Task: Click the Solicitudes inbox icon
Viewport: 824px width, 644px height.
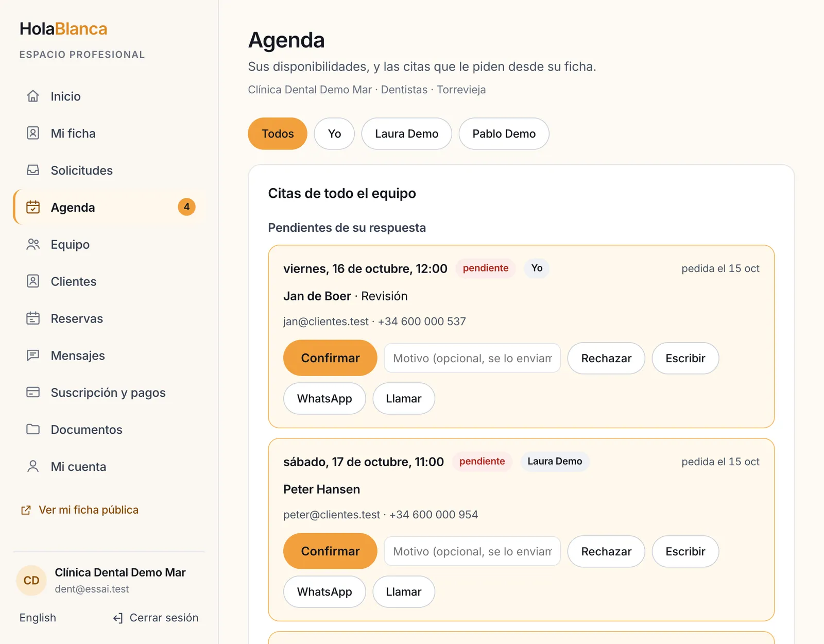Action: click(x=33, y=171)
